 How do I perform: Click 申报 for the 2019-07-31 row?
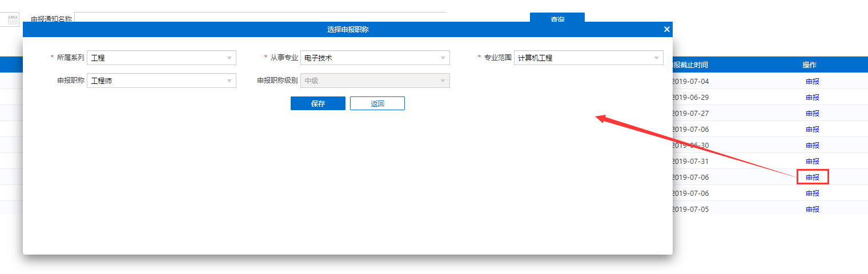[812, 161]
